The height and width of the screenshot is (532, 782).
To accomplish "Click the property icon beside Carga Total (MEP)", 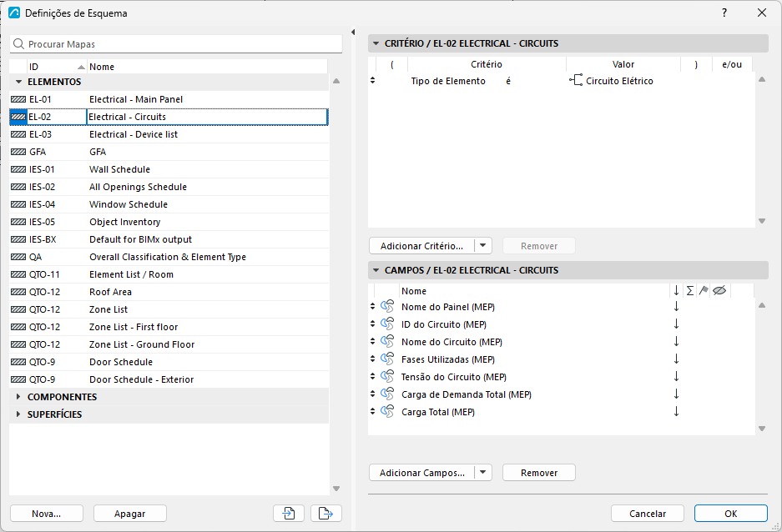I will tap(387, 411).
